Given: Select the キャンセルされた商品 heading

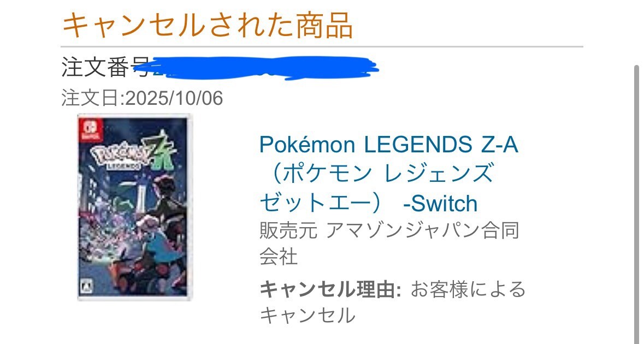Looking at the screenshot, I should click(x=208, y=25).
